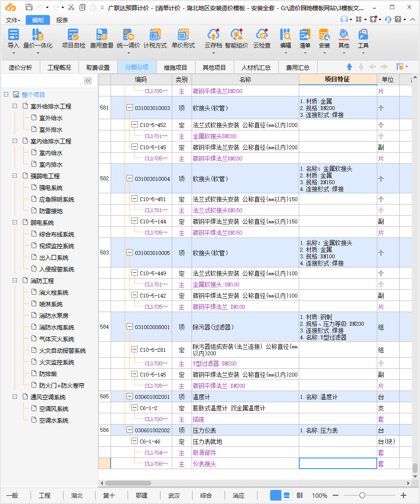Select the 计税方式 tax method icon
Viewport: 420px width, 504px height.
click(x=155, y=35)
